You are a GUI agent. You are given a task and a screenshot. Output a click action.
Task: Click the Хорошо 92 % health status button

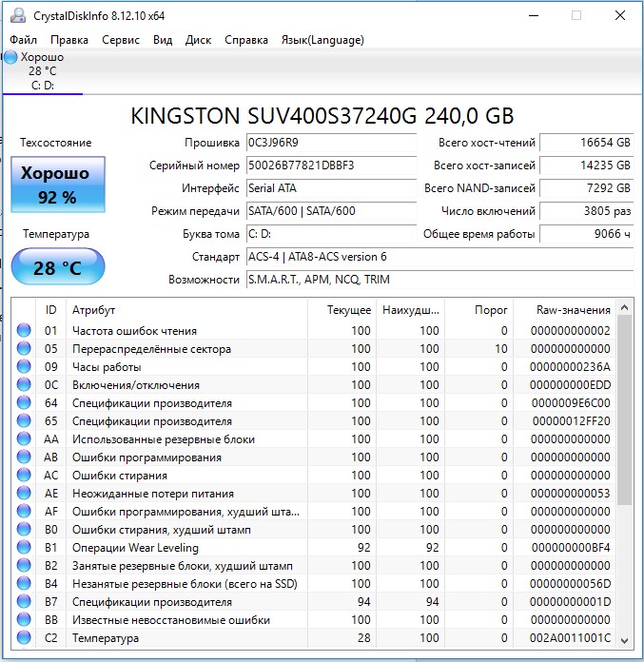pos(58,185)
